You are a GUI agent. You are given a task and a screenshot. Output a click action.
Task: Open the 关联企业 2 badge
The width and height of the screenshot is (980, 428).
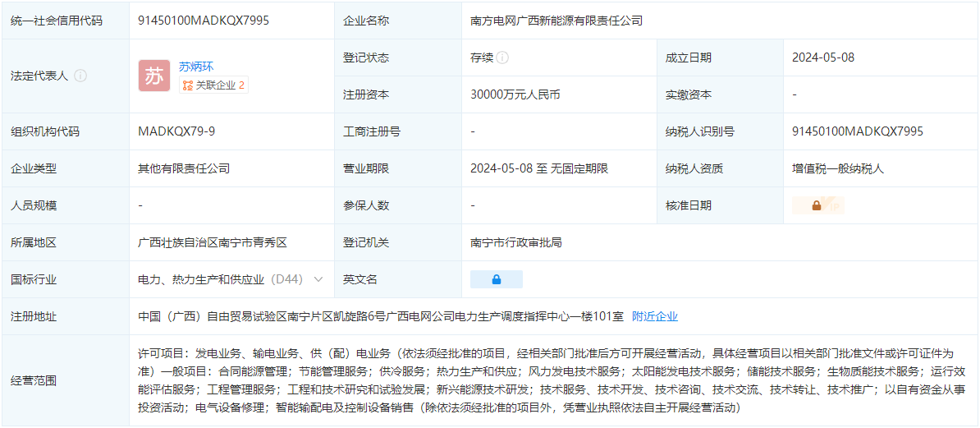(213, 85)
